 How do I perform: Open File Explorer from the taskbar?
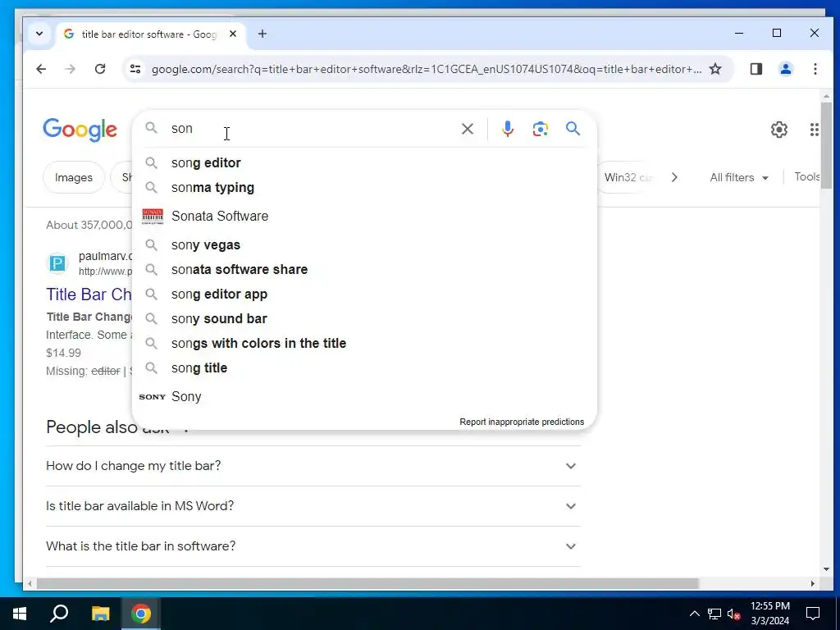click(100, 614)
